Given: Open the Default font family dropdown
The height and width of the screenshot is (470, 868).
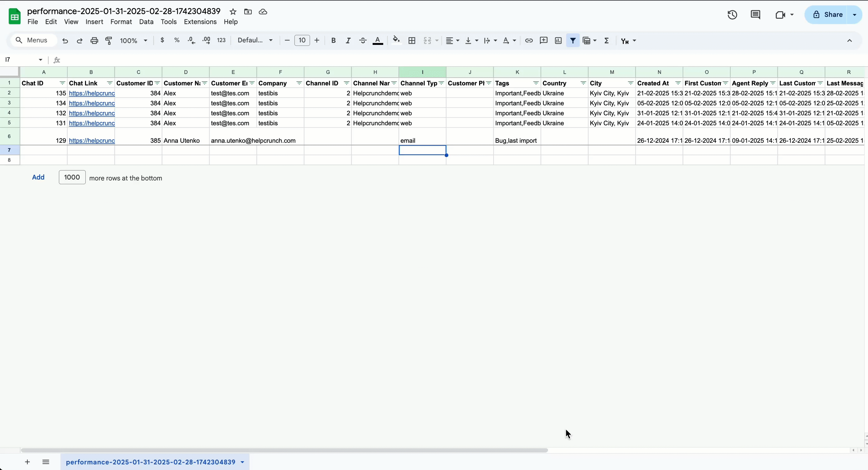Looking at the screenshot, I should (255, 41).
